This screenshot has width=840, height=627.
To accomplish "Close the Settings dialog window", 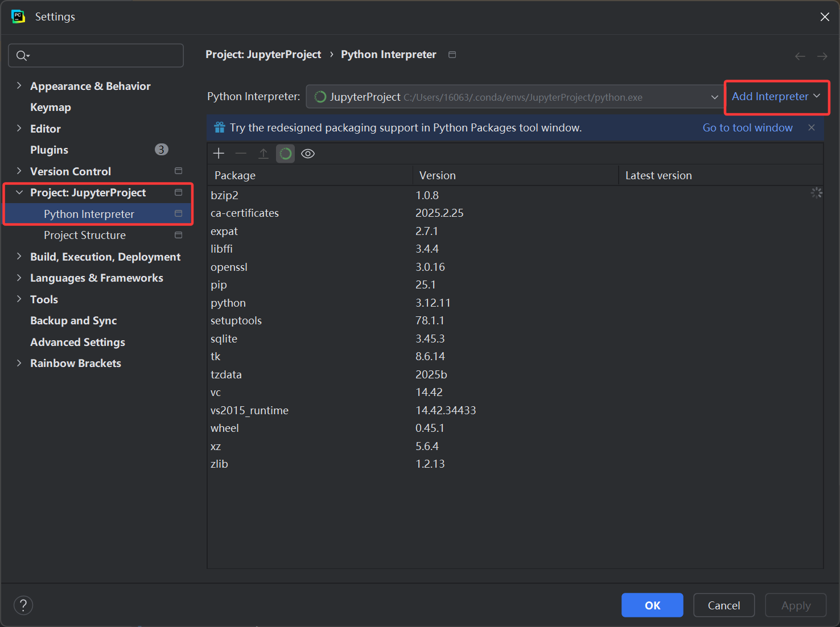I will pos(825,17).
